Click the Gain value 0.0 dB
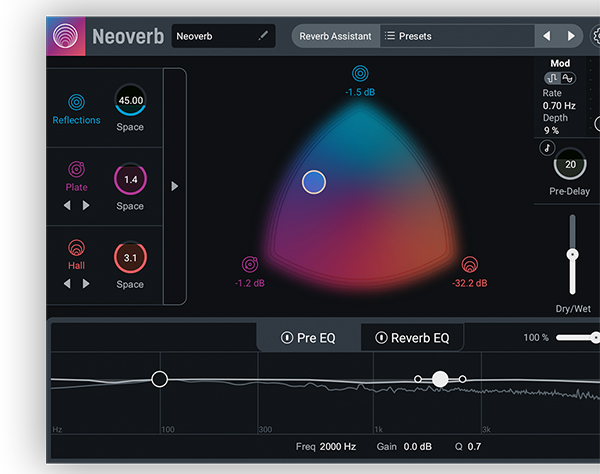Viewport: 600px width, 474px height. [x=417, y=446]
